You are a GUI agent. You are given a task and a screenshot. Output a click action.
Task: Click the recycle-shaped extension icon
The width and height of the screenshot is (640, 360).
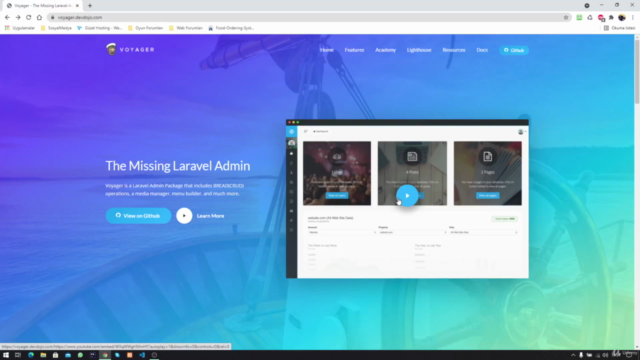point(590,18)
